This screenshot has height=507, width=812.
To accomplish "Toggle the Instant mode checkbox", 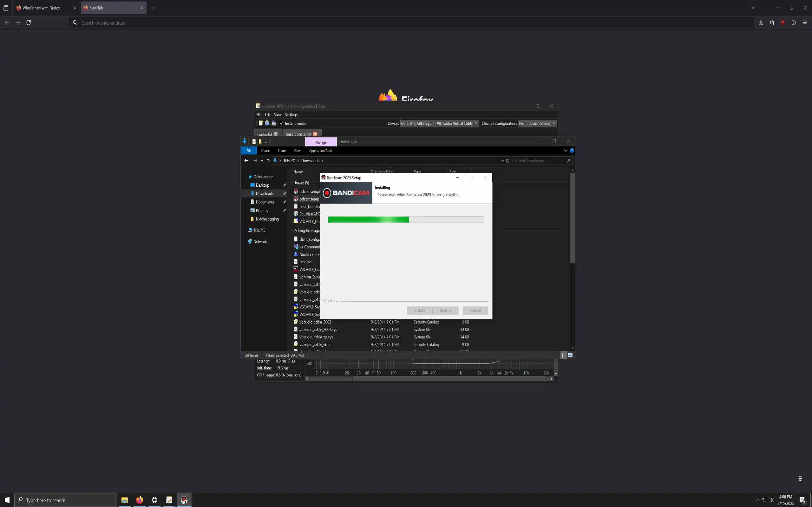I will tap(281, 123).
